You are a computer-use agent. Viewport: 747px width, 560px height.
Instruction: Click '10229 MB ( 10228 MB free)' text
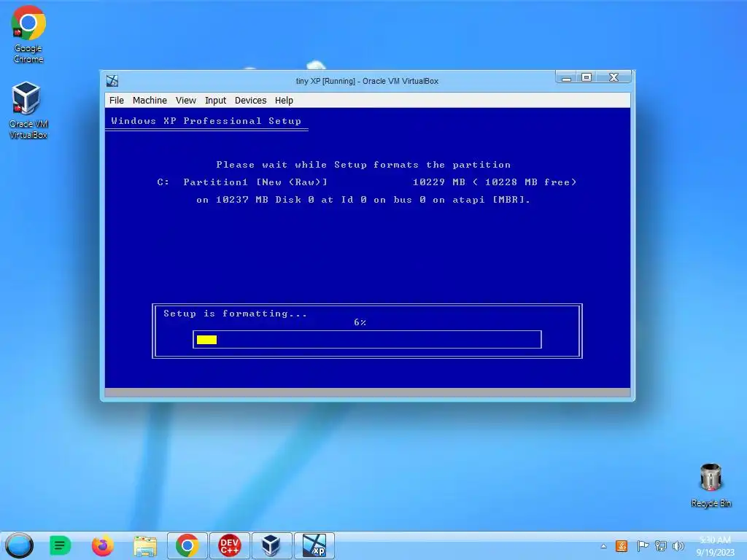495,182
